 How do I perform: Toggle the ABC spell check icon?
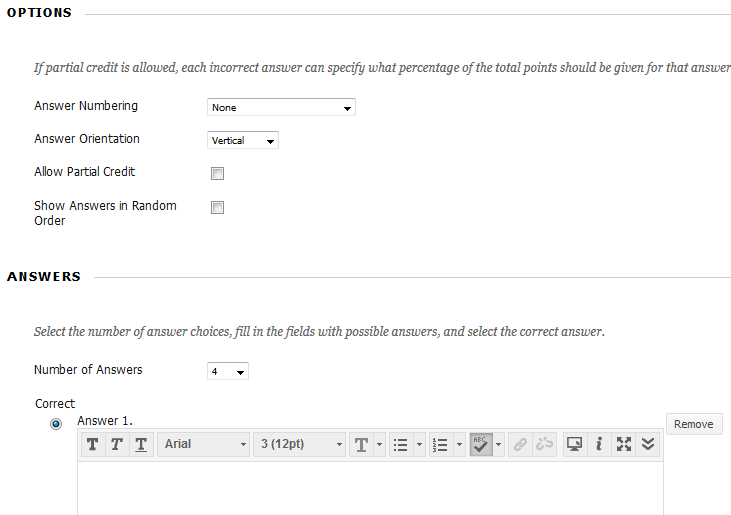click(480, 444)
